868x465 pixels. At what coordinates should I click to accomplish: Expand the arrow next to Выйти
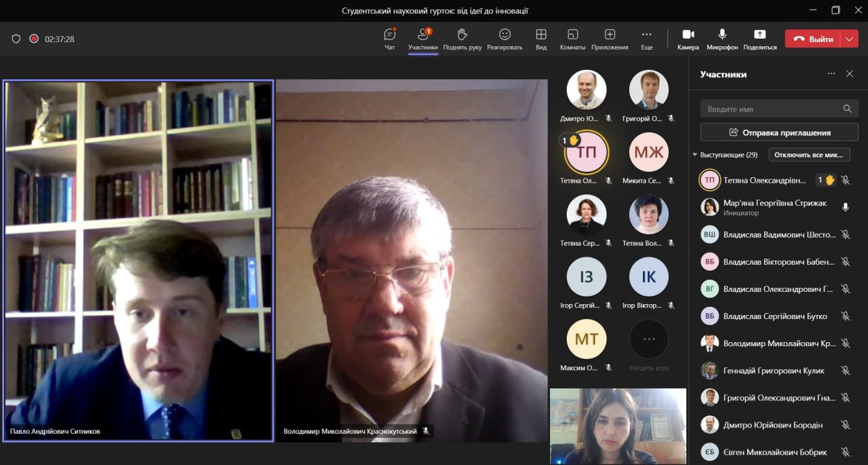click(x=850, y=39)
